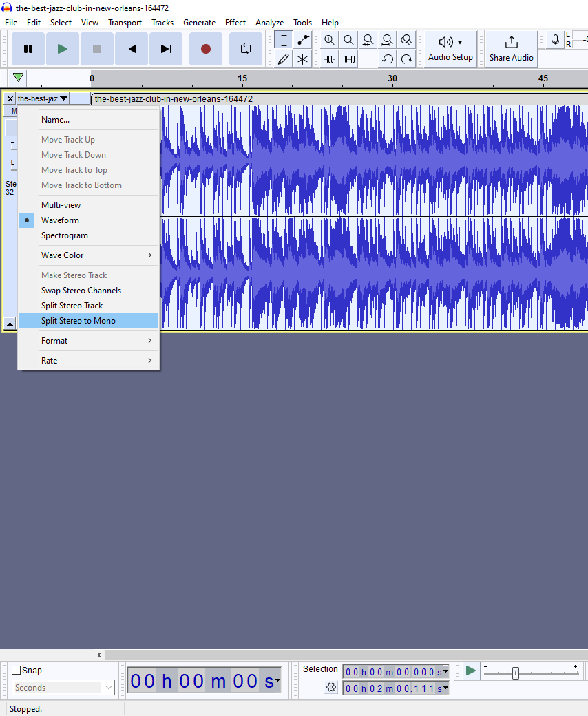
Task: Expand the Format submenu
Action: coord(89,341)
